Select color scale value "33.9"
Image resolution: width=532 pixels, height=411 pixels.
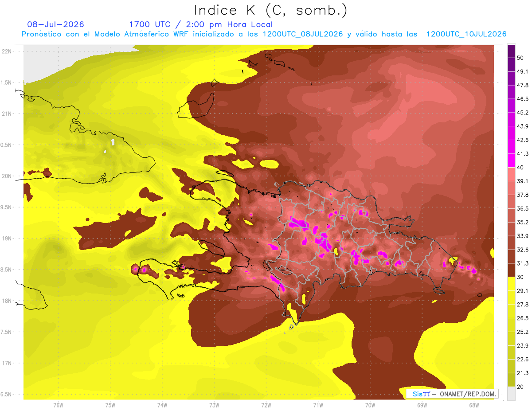click(x=522, y=236)
